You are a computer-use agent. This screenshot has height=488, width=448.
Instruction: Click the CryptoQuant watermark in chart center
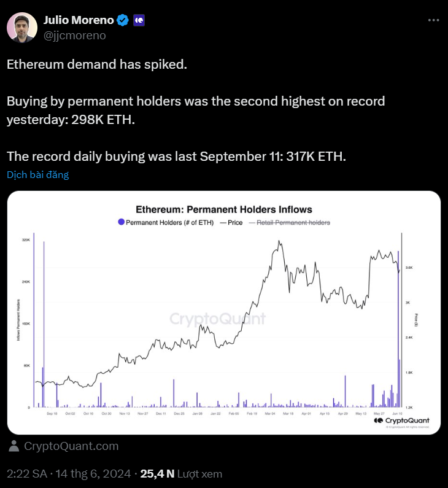pos(217,319)
